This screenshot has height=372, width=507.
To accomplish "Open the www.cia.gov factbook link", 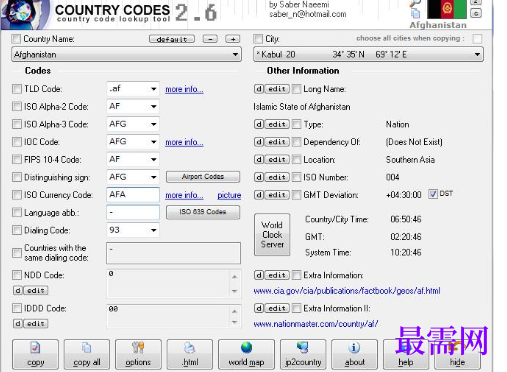I will (347, 291).
